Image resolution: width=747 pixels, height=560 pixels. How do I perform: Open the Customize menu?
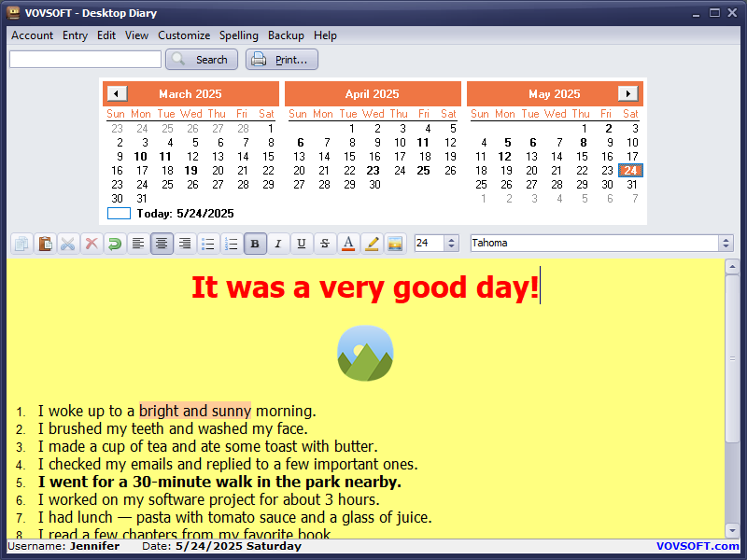184,35
